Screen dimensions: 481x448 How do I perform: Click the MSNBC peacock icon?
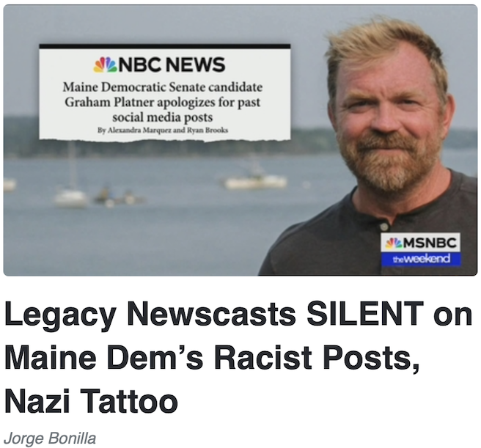pyautogui.click(x=394, y=243)
